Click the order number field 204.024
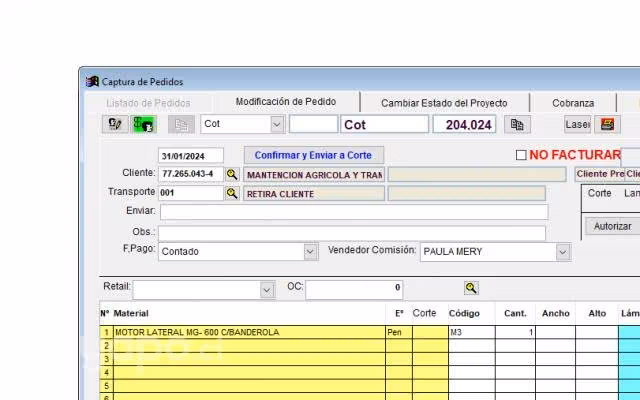Screen dimensions: 640x400 [x=464, y=124]
